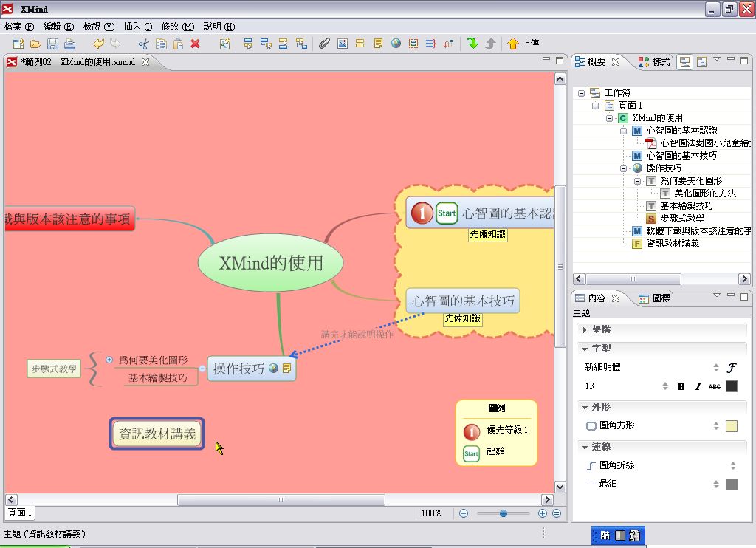Open the 新細明體 font name dropdown
756x548 pixels.
[716, 368]
